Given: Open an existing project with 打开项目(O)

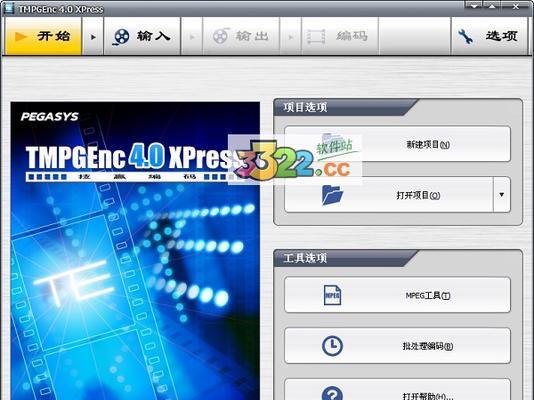Looking at the screenshot, I should [389, 195].
